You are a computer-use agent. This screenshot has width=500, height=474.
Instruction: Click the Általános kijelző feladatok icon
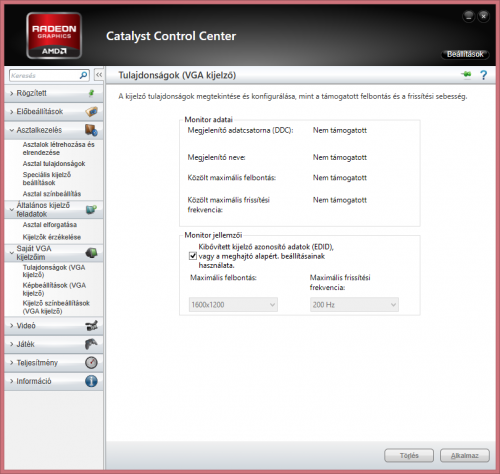[x=91, y=209]
